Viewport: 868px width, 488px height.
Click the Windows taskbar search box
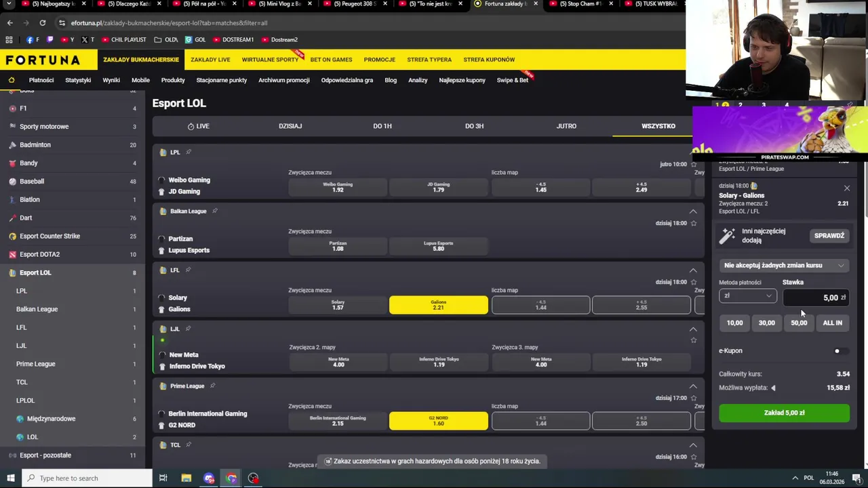click(x=87, y=478)
